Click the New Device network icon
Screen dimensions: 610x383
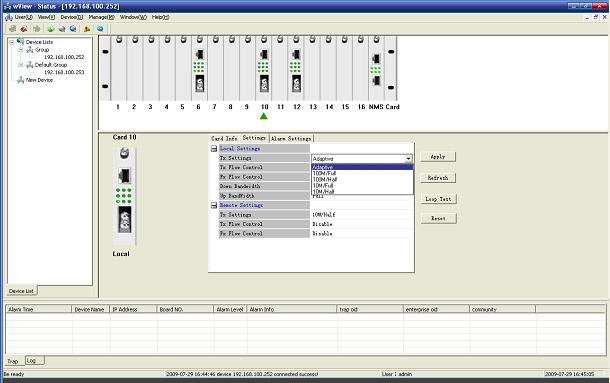tap(21, 80)
